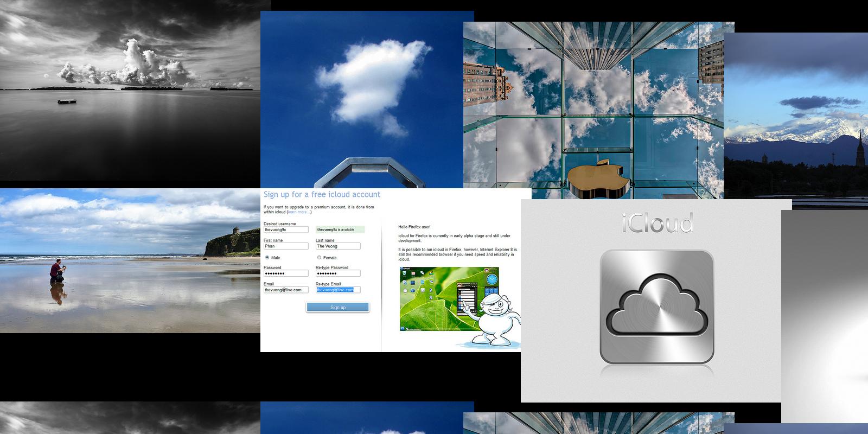
Task: Click the brushed-metal iCloud cloud icon
Action: coord(656,307)
